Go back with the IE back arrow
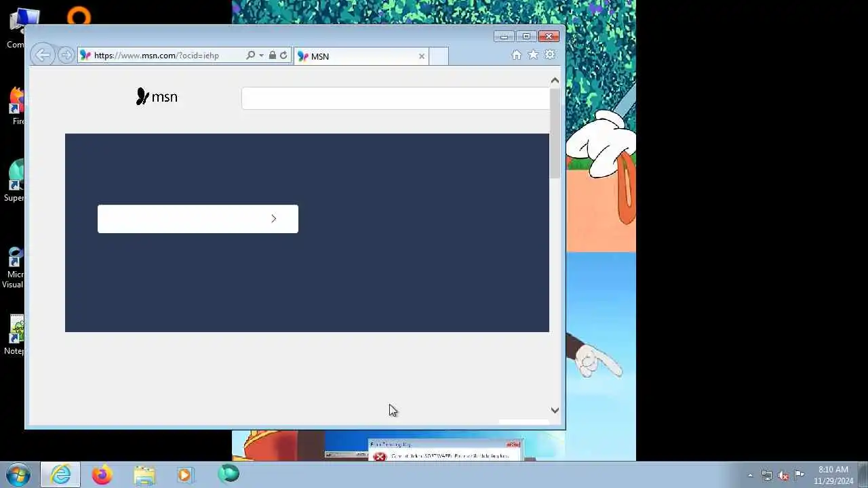 click(42, 56)
